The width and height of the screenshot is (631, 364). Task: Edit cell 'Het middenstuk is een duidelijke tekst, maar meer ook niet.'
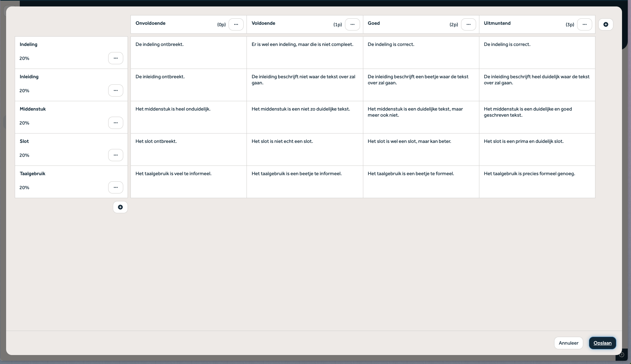pyautogui.click(x=421, y=117)
